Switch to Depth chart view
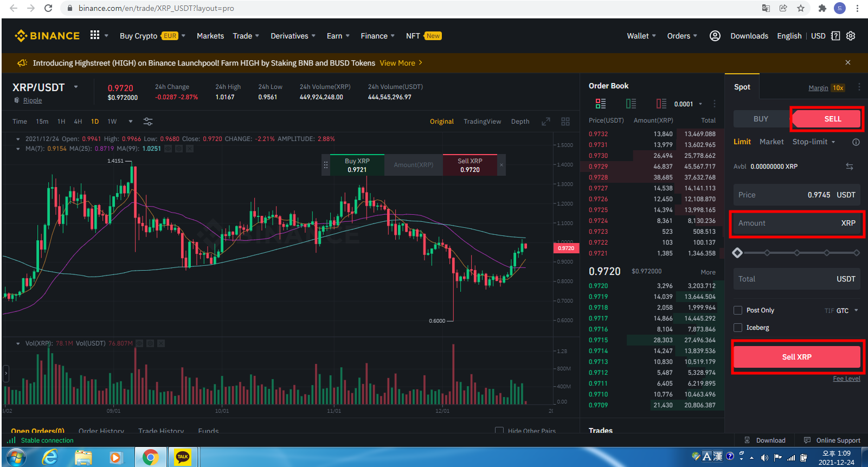 tap(520, 121)
